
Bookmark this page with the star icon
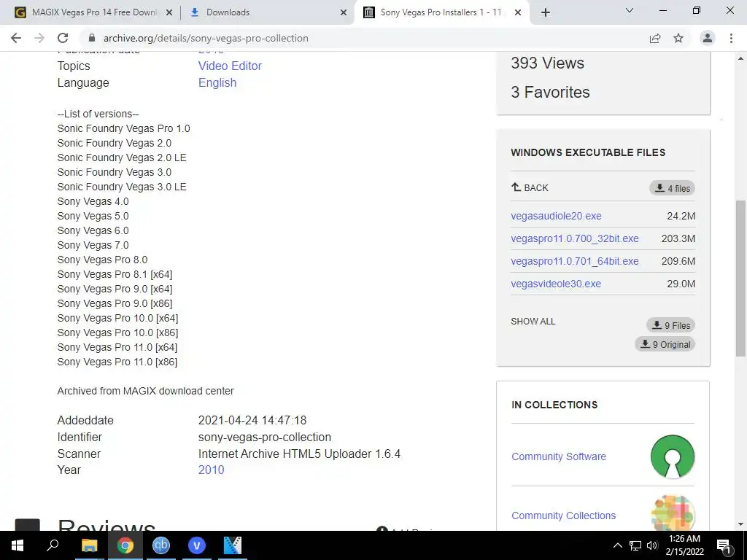coord(678,38)
